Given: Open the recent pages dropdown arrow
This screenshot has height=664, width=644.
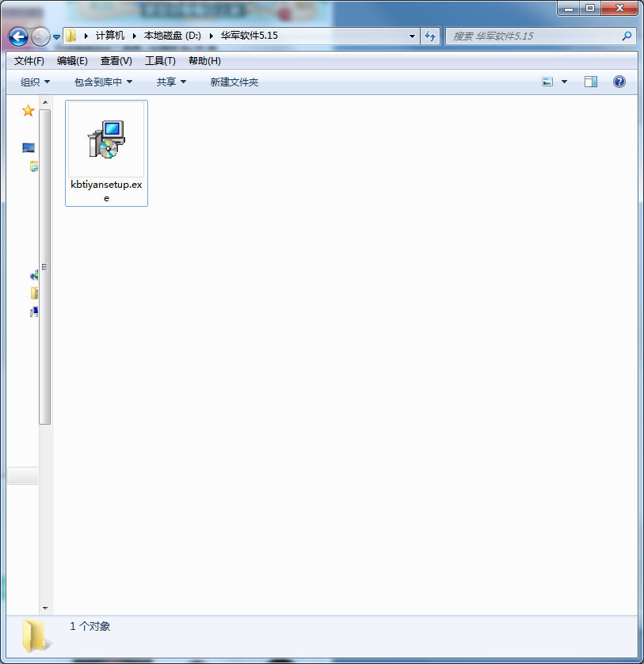Looking at the screenshot, I should pyautogui.click(x=56, y=37).
